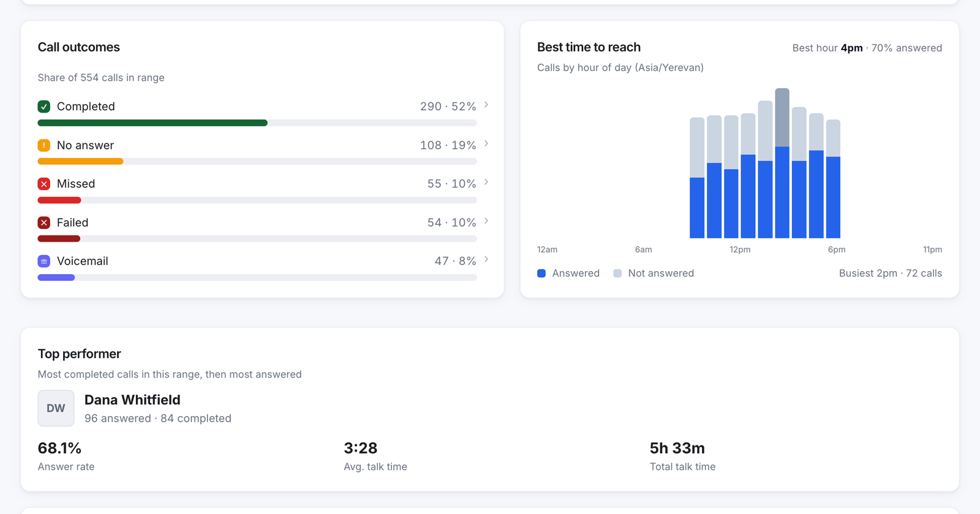
Task: Select the DW avatar for Dana Whitfield
Action: pyautogui.click(x=56, y=408)
